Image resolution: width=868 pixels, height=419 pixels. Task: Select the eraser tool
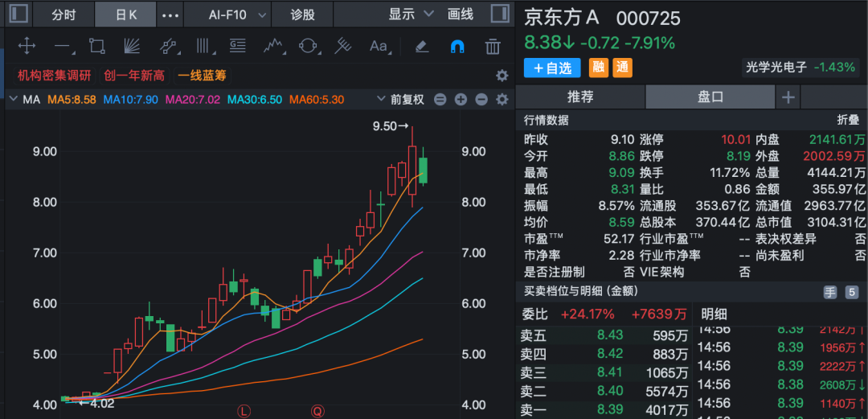(423, 46)
